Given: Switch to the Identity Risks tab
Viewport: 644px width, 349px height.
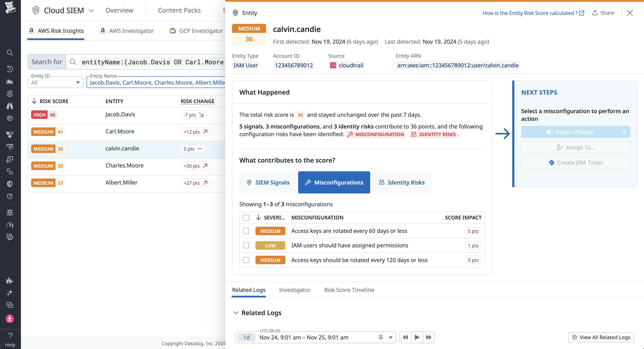Looking at the screenshot, I should [x=402, y=182].
